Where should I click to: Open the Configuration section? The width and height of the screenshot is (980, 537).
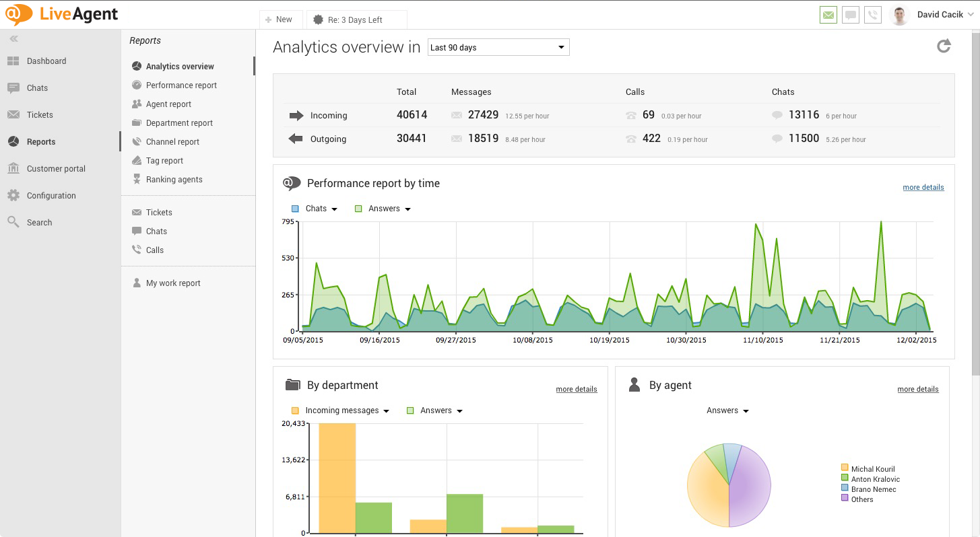click(51, 195)
